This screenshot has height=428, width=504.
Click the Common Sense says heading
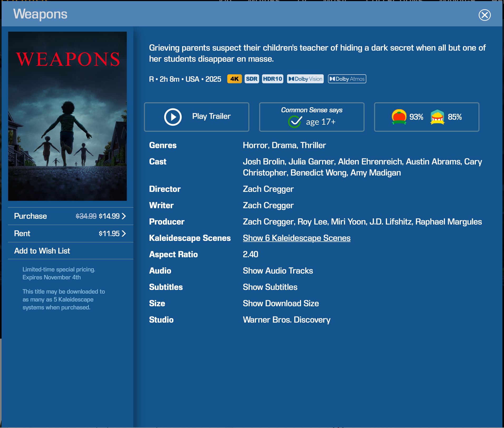coord(312,110)
